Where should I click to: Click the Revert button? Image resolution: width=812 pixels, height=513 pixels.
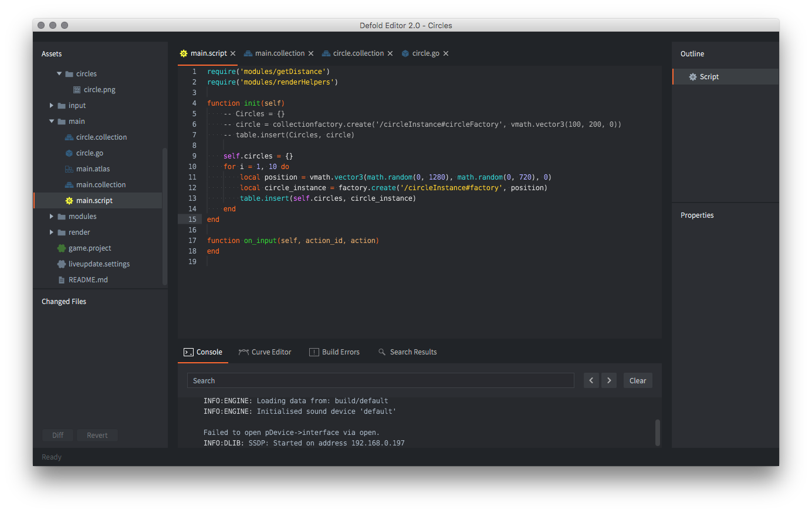click(x=97, y=436)
